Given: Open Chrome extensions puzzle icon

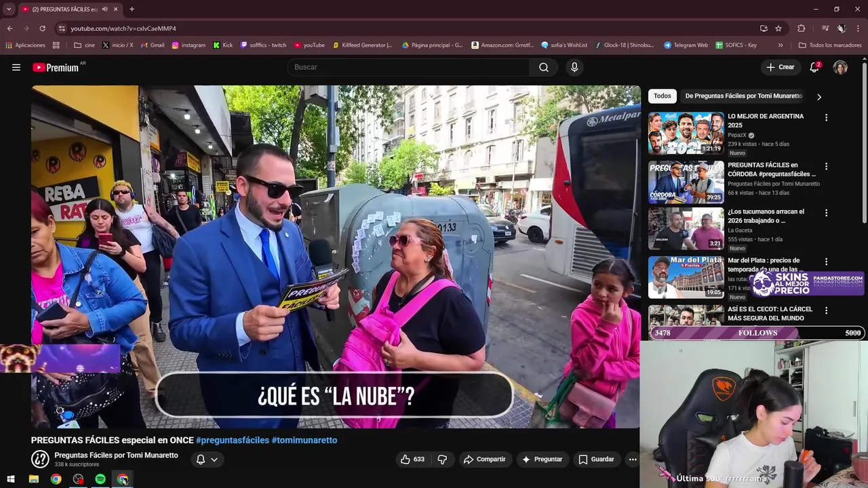Looking at the screenshot, I should (802, 28).
